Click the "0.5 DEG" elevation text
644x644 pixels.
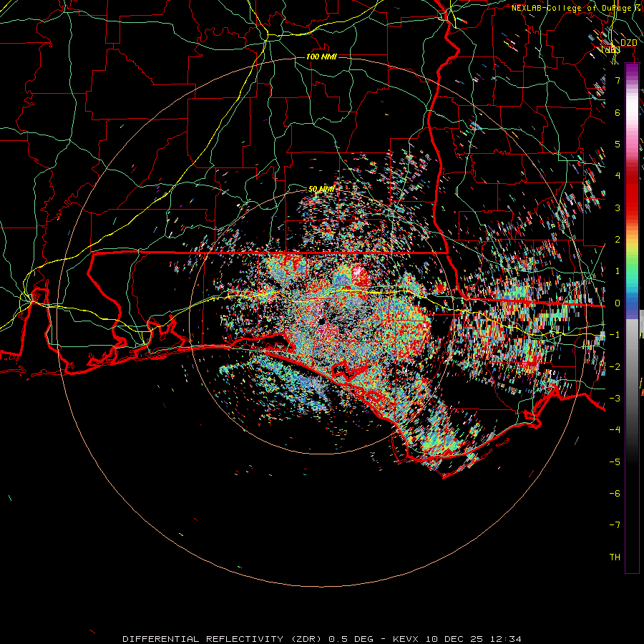(351, 639)
